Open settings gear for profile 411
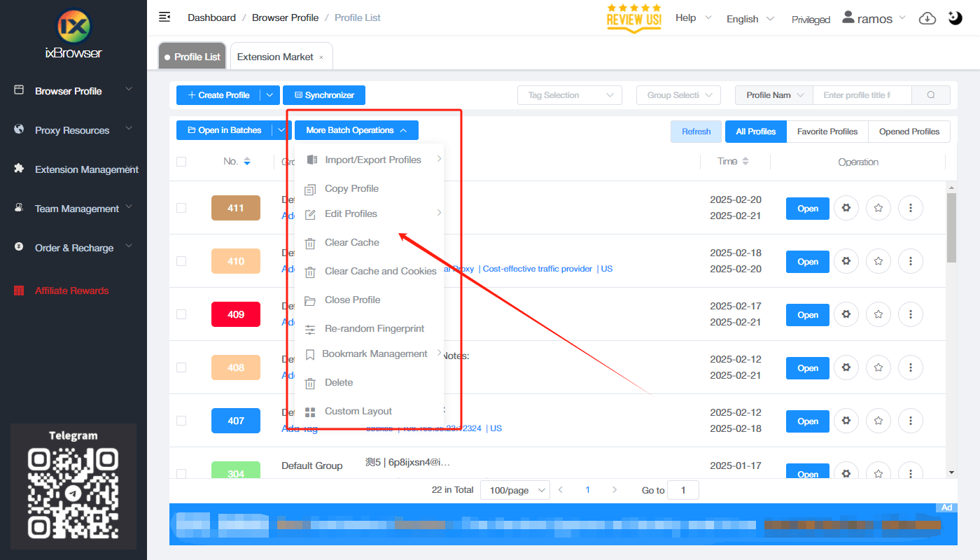The image size is (980, 560). click(x=846, y=208)
